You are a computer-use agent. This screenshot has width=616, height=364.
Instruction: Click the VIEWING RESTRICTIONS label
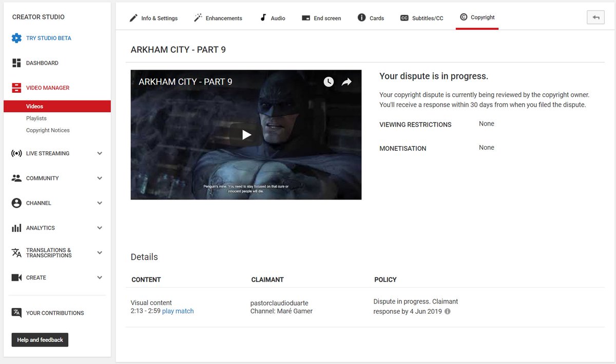415,125
